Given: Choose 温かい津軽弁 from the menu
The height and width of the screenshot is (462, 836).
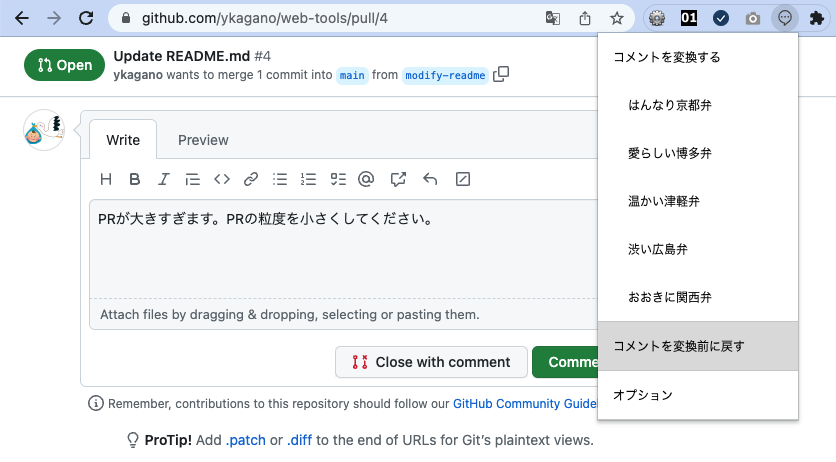Looking at the screenshot, I should click(698, 201).
